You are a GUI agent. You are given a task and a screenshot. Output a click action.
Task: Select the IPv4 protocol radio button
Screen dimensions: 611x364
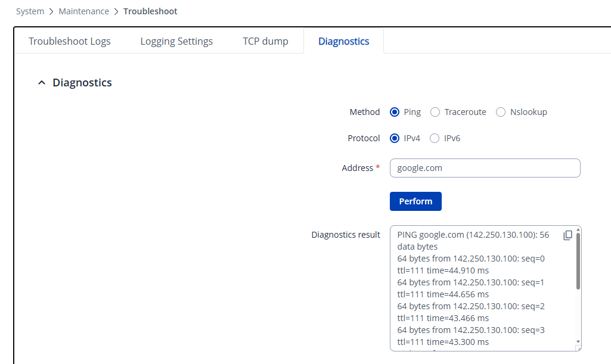point(395,138)
